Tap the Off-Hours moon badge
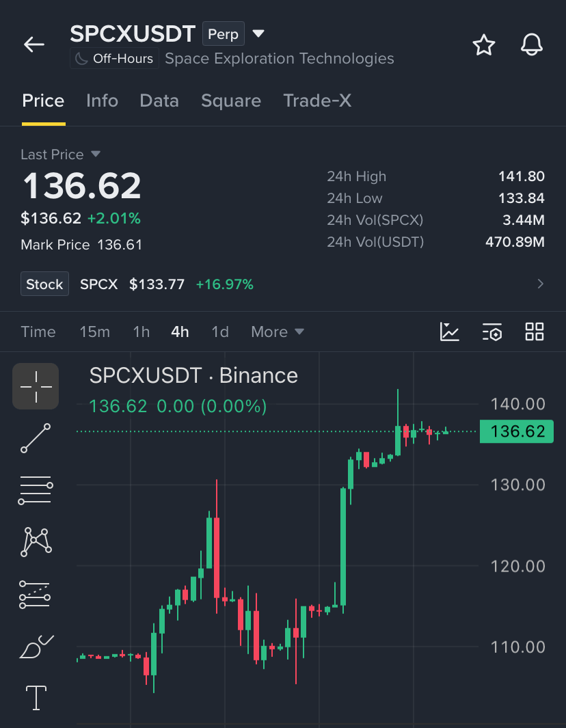The width and height of the screenshot is (566, 728). click(x=114, y=59)
